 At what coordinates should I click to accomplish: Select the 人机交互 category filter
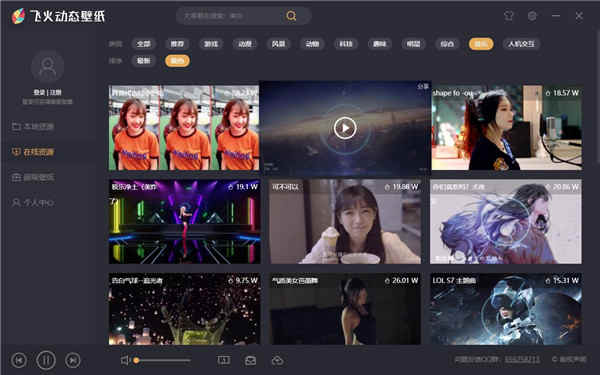(x=521, y=44)
